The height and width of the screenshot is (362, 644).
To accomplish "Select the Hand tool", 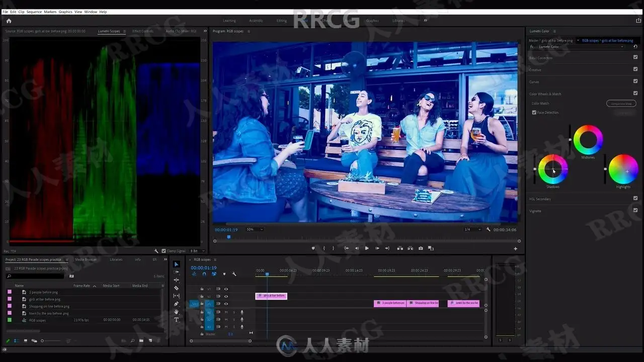I will click(176, 312).
